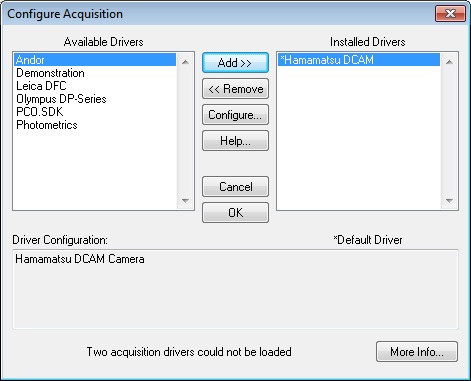471x381 pixels.
Task: Cancel the Configure Acquisition dialog
Action: pos(235,187)
